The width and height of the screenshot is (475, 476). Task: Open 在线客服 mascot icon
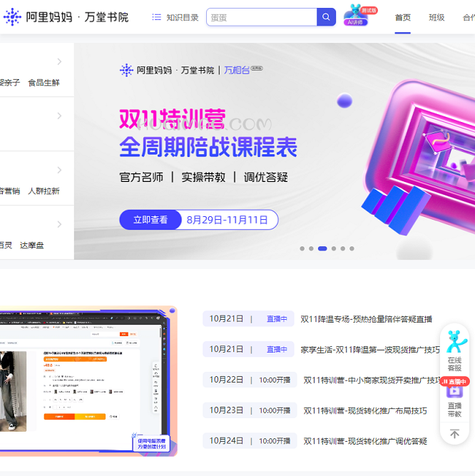455,342
